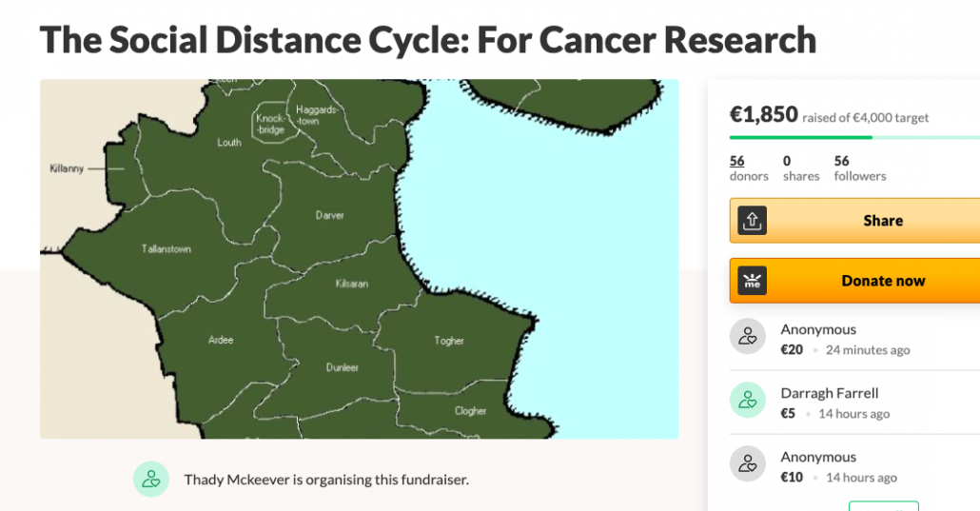Click the 56 followers count
980x511 pixels.
click(860, 168)
